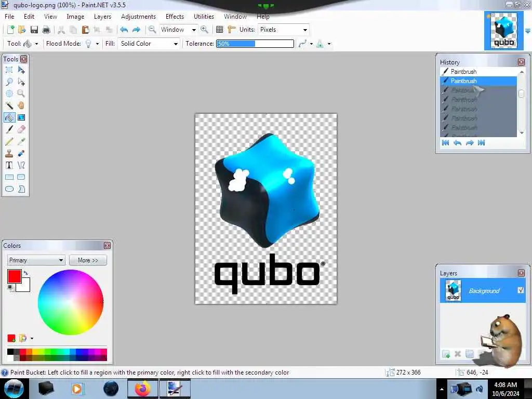Select the Zoom tool in Tools panel
This screenshot has height=399, width=532.
(21, 94)
